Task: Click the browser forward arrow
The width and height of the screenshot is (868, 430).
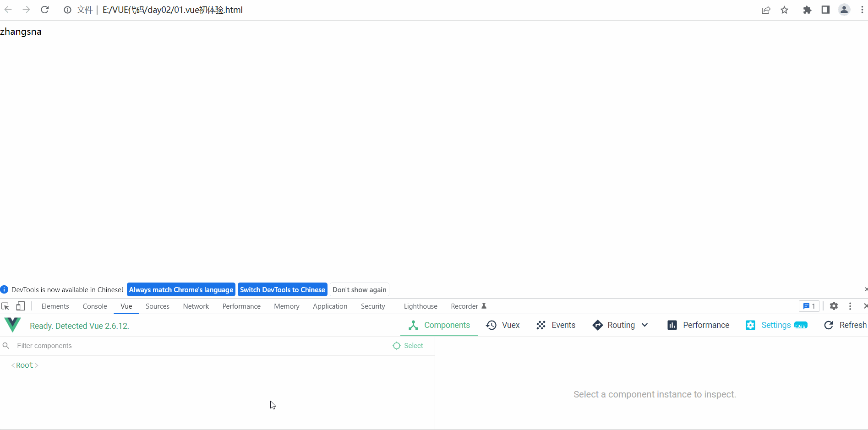Action: click(27, 10)
